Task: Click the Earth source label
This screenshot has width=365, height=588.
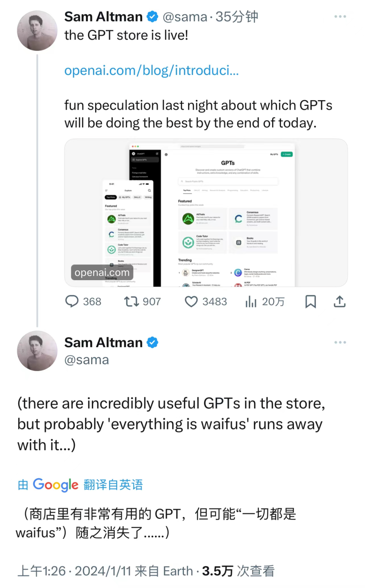Action: tap(177, 570)
